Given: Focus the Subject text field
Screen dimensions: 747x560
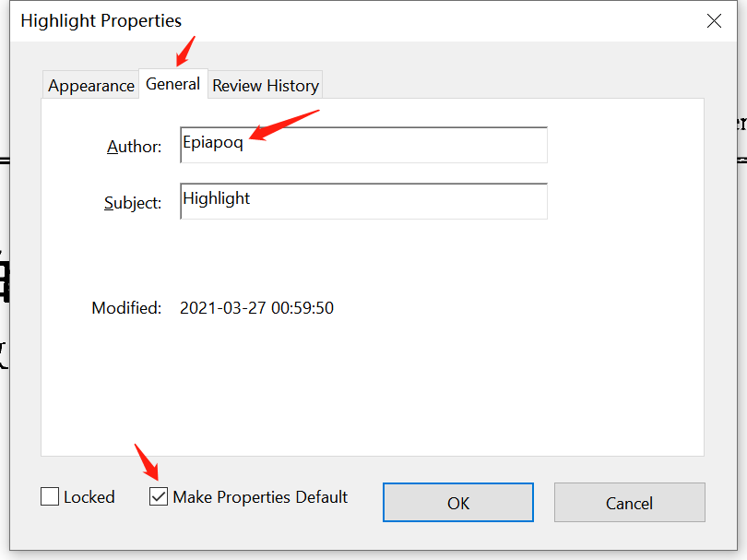Looking at the screenshot, I should 363,201.
